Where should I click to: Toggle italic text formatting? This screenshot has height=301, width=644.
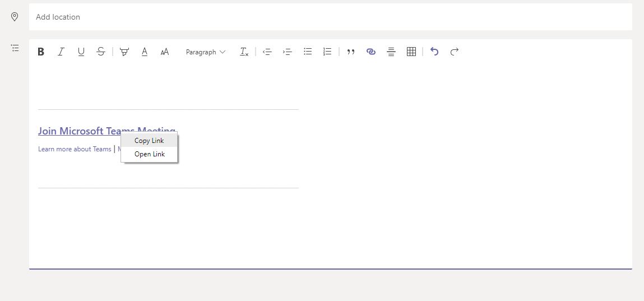61,52
